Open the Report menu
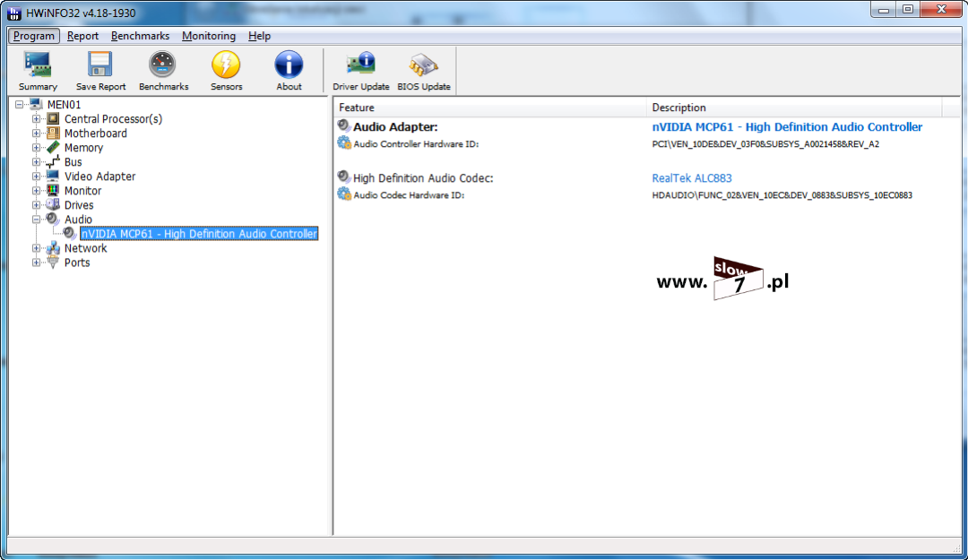968x560 pixels. (82, 36)
